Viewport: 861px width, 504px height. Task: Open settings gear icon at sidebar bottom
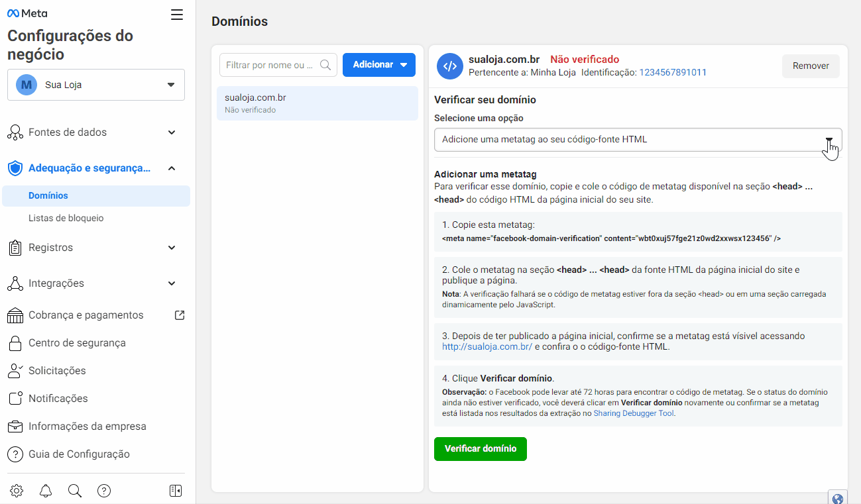click(x=17, y=491)
